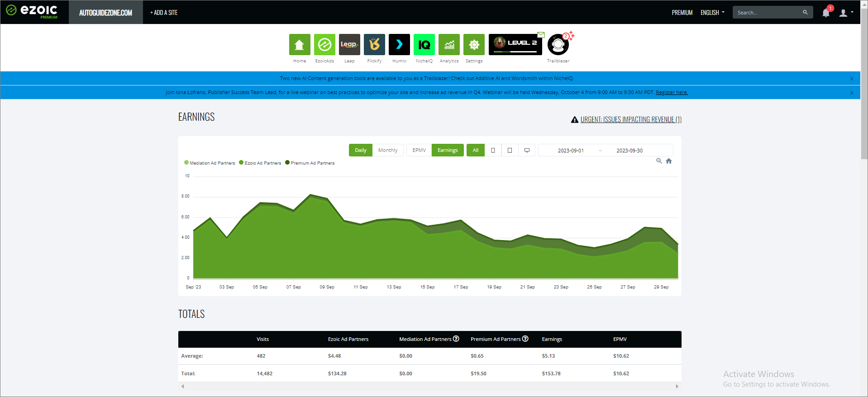Open the Analytics icon
The width and height of the screenshot is (868, 397).
(x=449, y=44)
